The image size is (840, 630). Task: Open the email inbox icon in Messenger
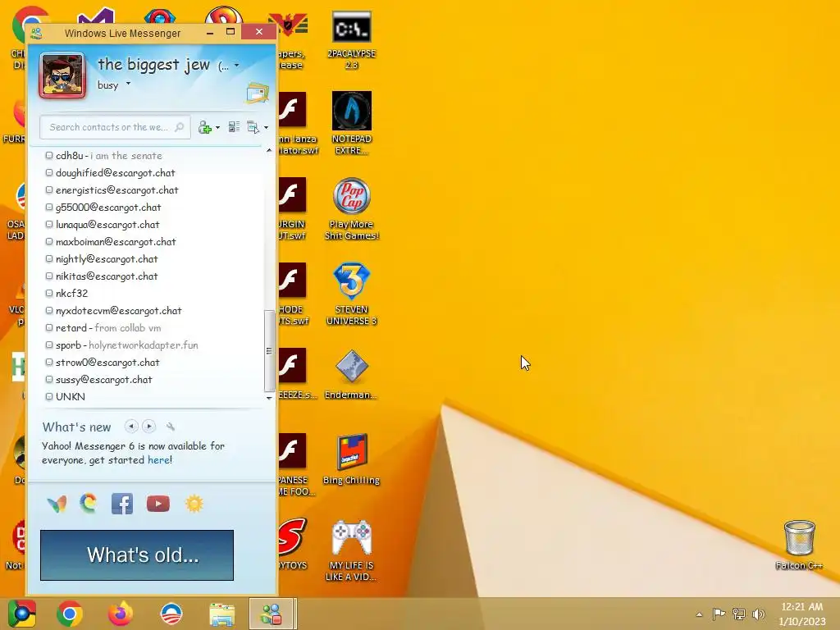[257, 93]
